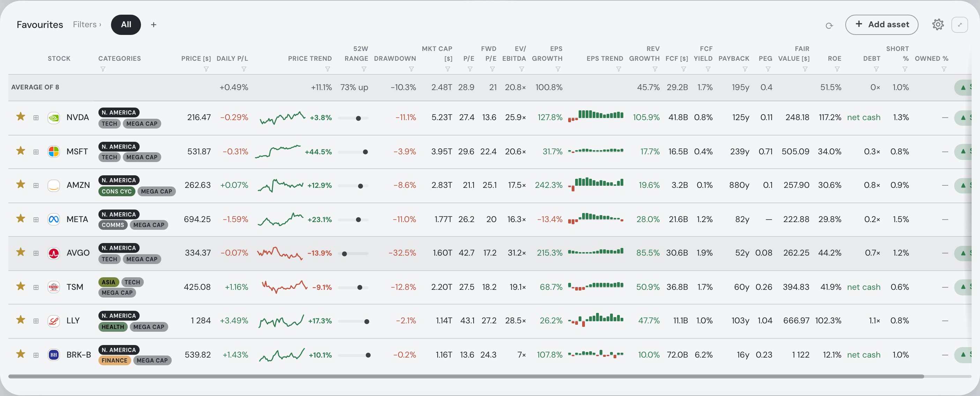Image resolution: width=980 pixels, height=396 pixels.
Task: Open the Mkt Cap column filter
Action: (x=448, y=69)
